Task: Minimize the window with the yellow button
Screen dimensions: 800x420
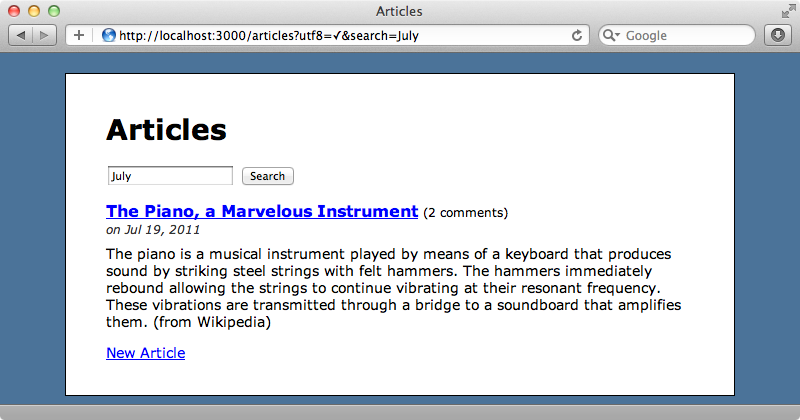Action: pyautogui.click(x=34, y=11)
